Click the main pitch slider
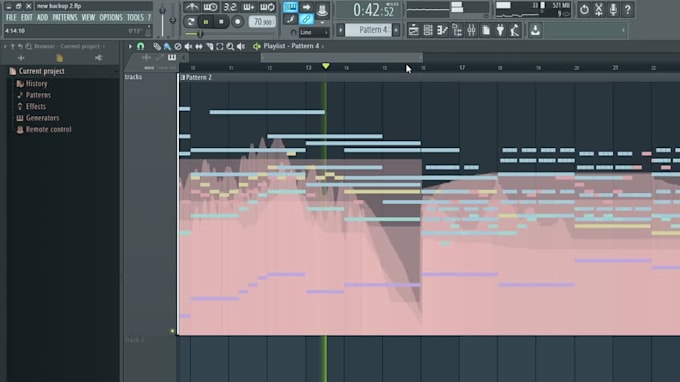This screenshot has width=680, height=382. (173, 20)
